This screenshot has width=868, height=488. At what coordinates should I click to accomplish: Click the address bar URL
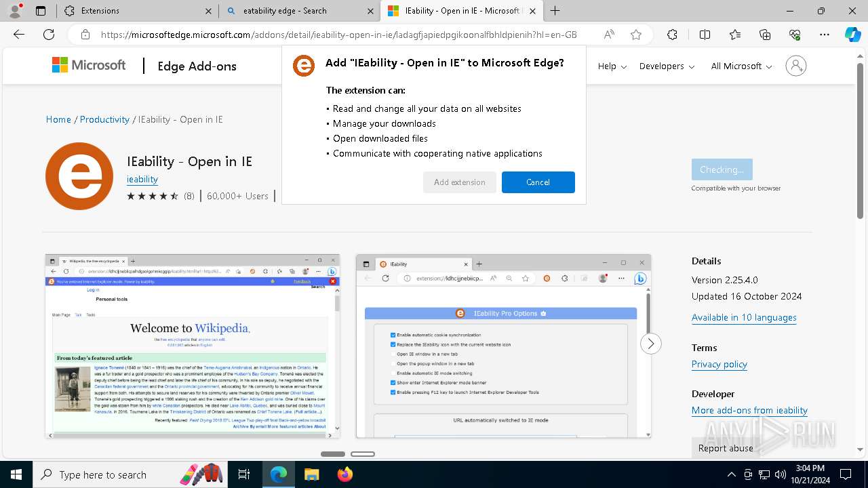(339, 35)
